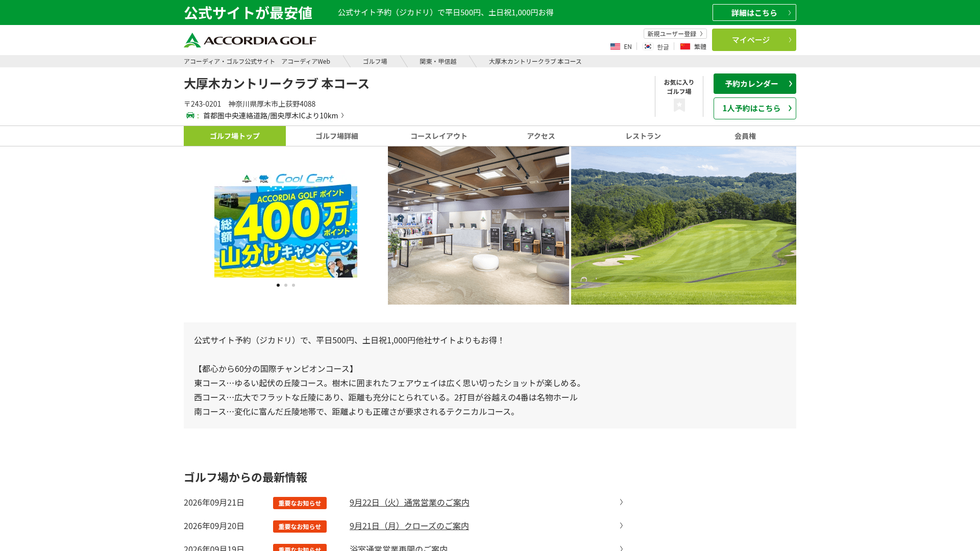Open 9月21日（月）クローズのご案内 news link
Screen dimensions: 980x551
(x=409, y=526)
